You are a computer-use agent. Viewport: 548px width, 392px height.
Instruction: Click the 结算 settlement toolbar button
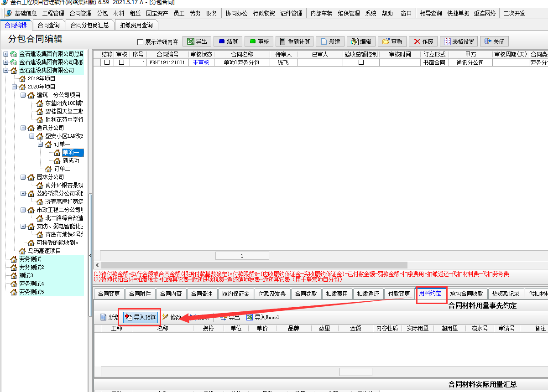pyautogui.click(x=228, y=41)
